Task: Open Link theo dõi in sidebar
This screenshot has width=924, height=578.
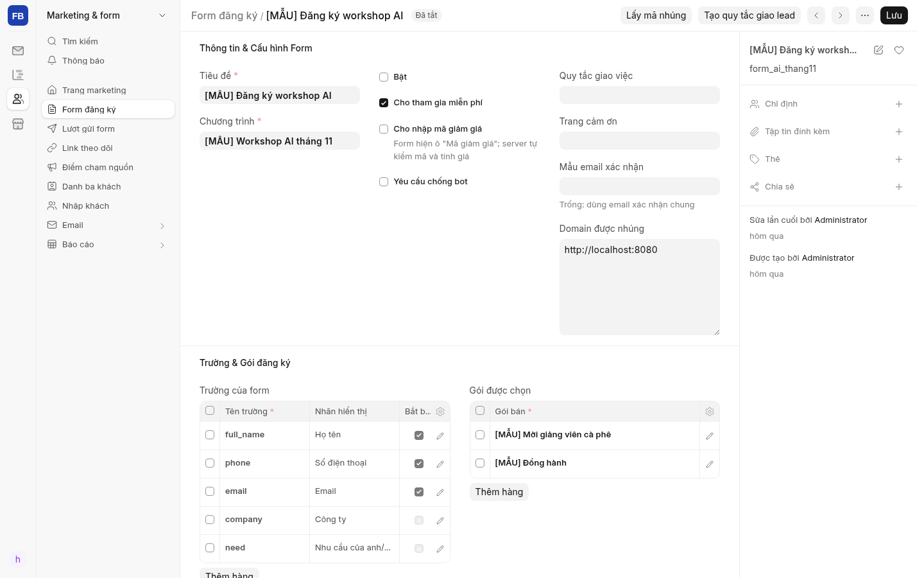Action: coord(108,148)
